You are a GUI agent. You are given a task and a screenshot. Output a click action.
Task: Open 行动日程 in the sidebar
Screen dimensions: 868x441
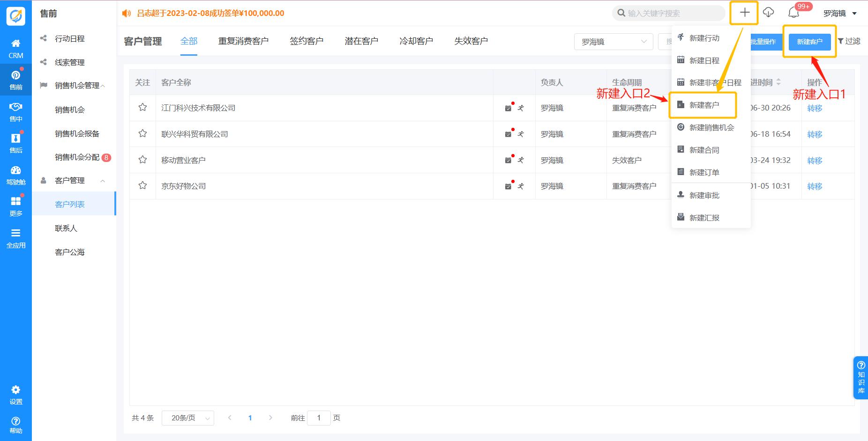pyautogui.click(x=70, y=38)
